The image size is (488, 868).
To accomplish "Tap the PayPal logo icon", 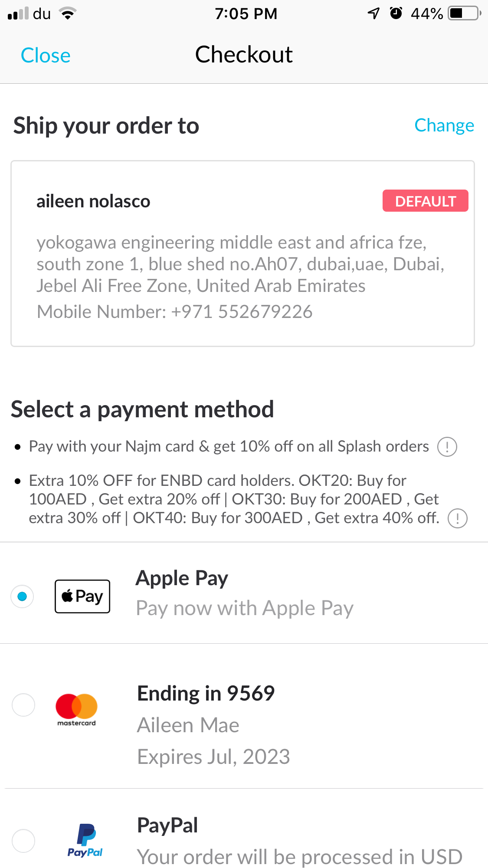I will point(85,841).
